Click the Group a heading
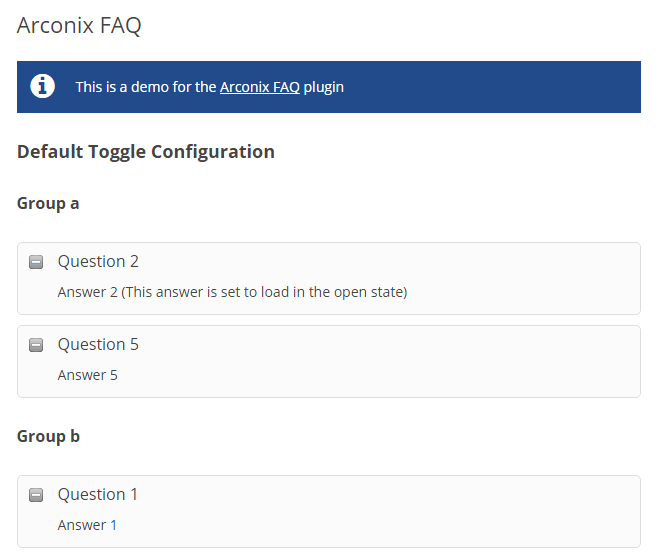This screenshot has width=669, height=555. click(x=48, y=203)
